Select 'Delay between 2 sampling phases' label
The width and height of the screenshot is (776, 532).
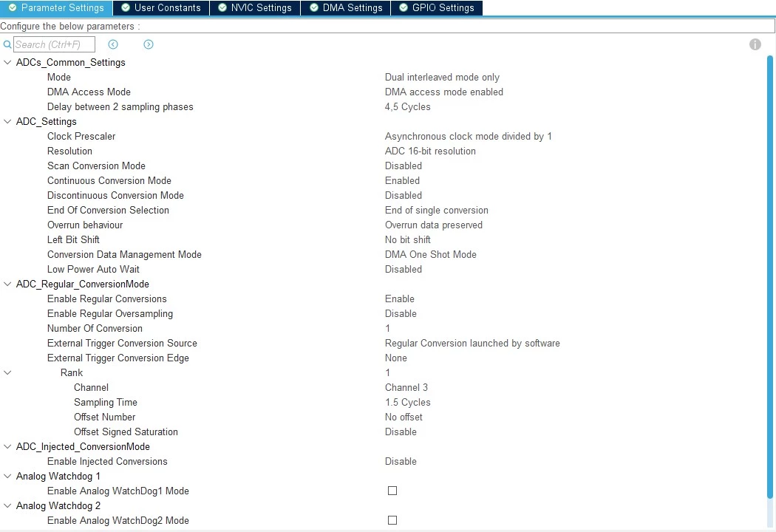pos(120,107)
